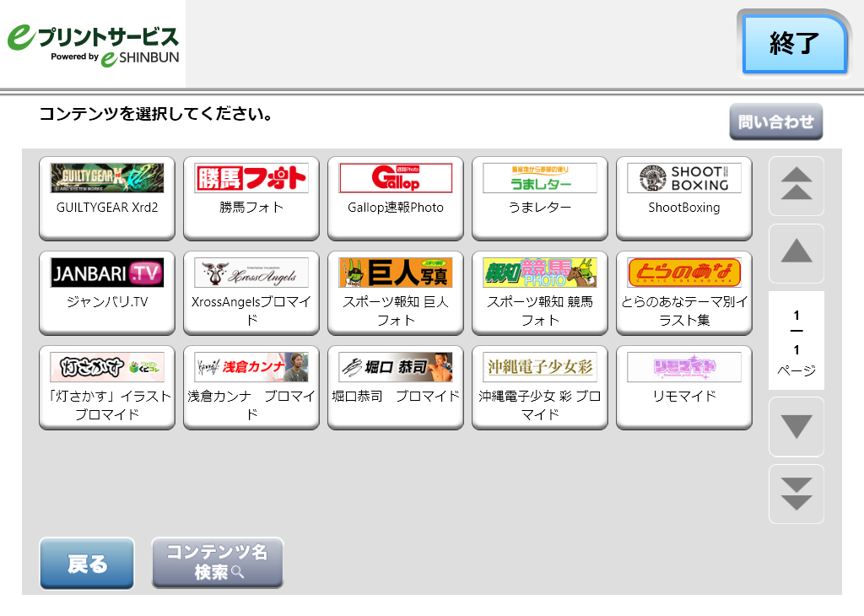Open スポーツ報知 巨人フォト tile
This screenshot has width=864, height=616.
[396, 293]
